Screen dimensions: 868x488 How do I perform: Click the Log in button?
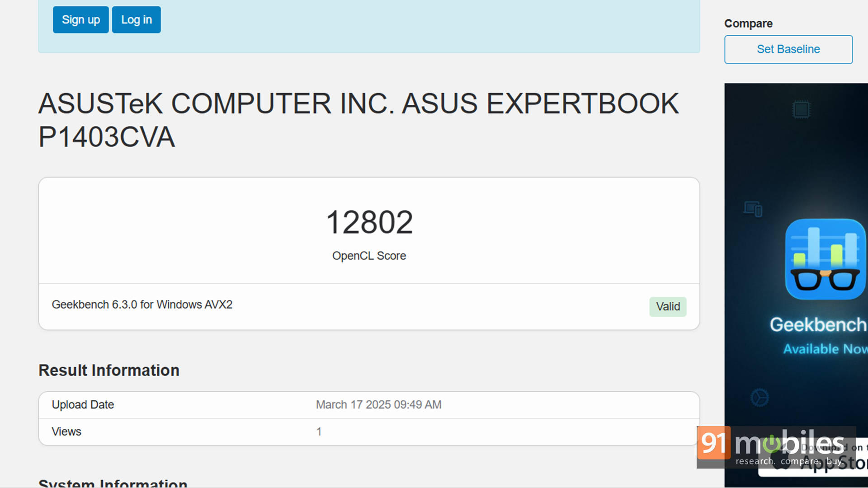pyautogui.click(x=136, y=19)
